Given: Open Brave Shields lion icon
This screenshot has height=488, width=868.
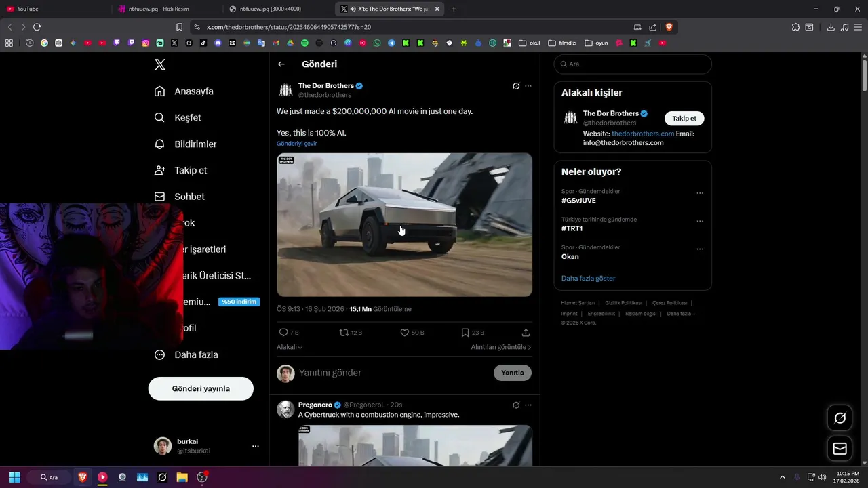Looking at the screenshot, I should 669,27.
